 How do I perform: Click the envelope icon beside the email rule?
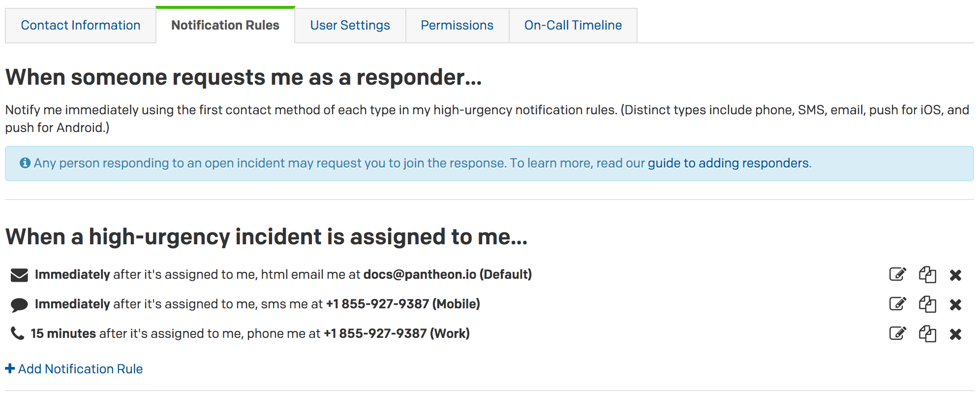[18, 274]
